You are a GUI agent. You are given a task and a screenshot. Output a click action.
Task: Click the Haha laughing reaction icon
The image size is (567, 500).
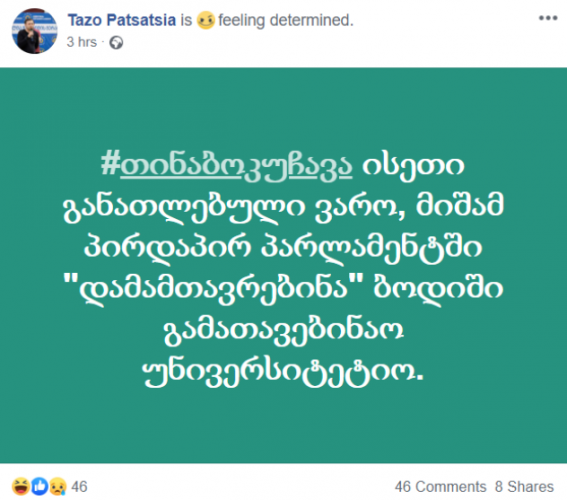point(21,486)
